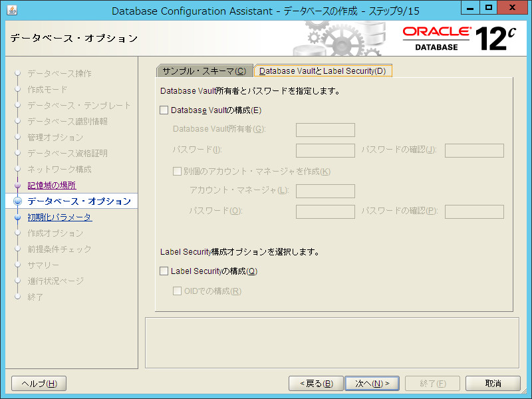Select the Database VaultとLabel Security tab
This screenshot has height=399, width=532.
(x=323, y=71)
